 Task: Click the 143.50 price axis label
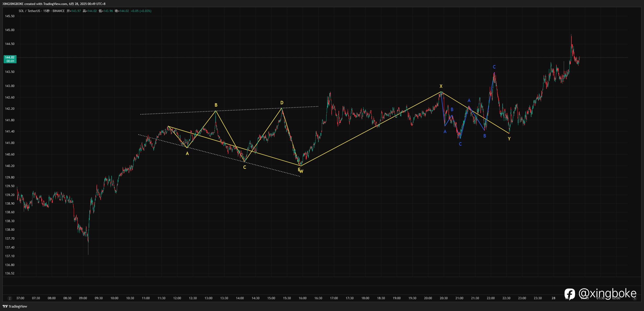point(10,72)
